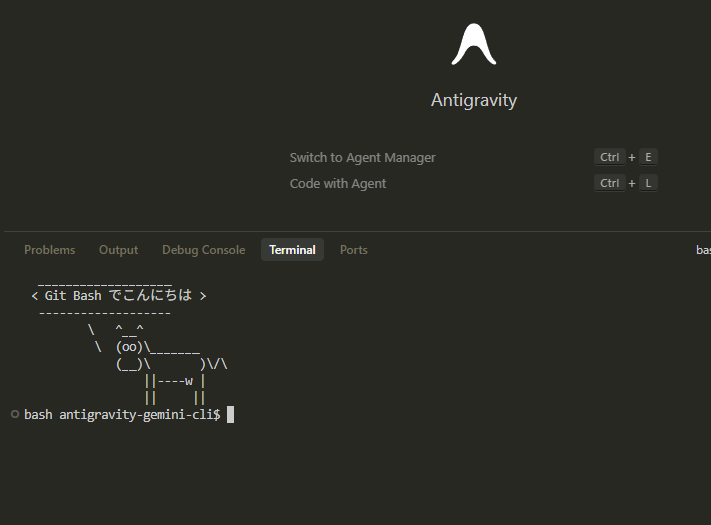Click the Antigravity title text
711x525 pixels.
(474, 100)
